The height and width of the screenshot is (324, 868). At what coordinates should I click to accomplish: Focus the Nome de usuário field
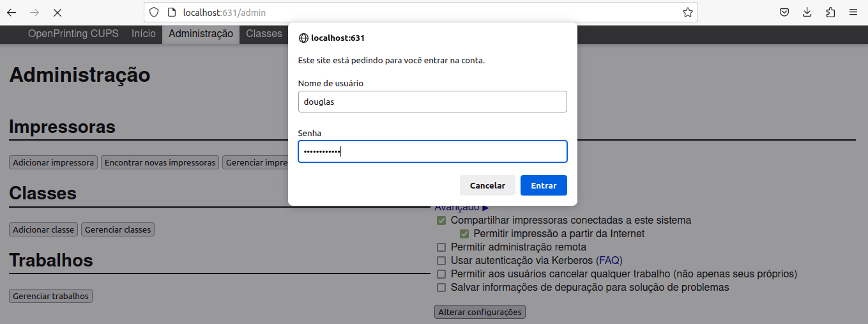(x=432, y=102)
